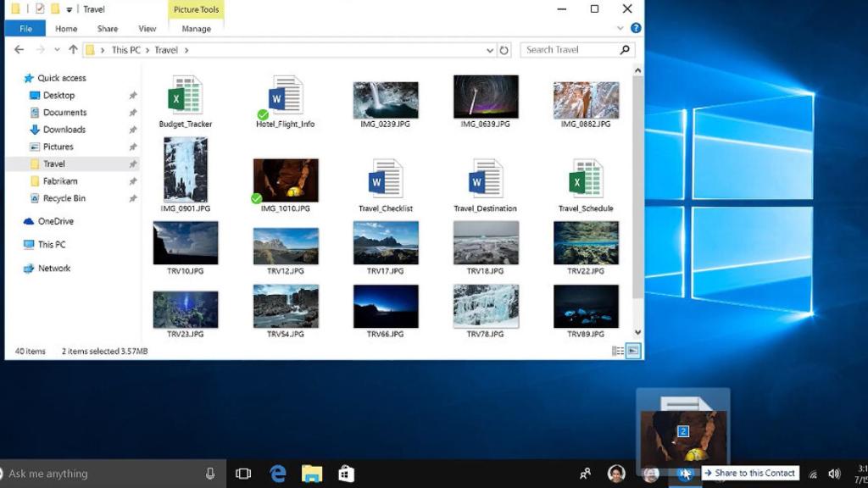868x488 pixels.
Task: Select the large thumbnails view icon in status bar
Action: 632,349
